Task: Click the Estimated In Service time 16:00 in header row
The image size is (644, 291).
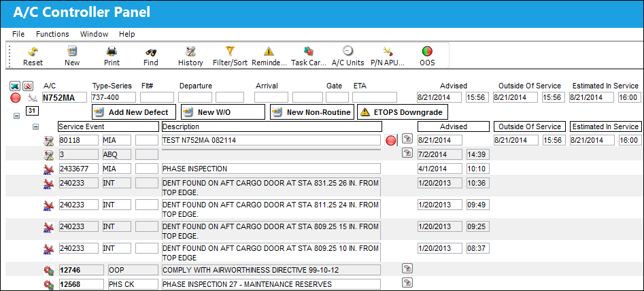Action: pyautogui.click(x=629, y=98)
